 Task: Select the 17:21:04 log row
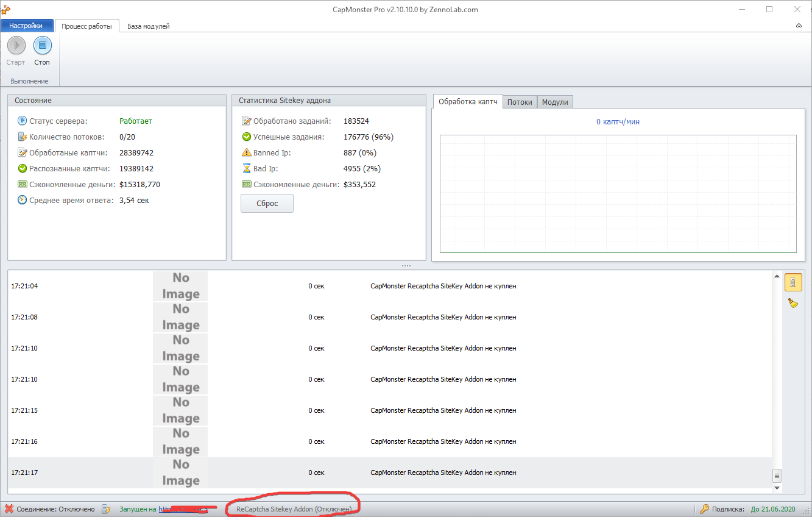(x=390, y=286)
